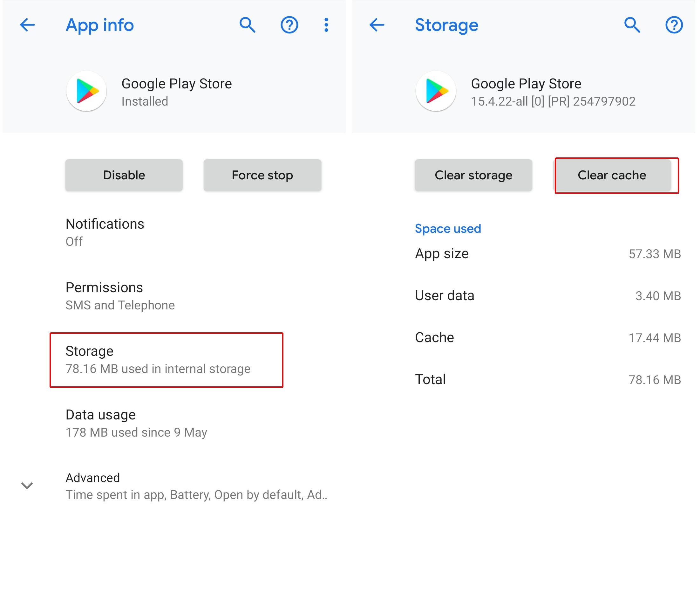Tap the Space used label
700x594 pixels.
(448, 229)
